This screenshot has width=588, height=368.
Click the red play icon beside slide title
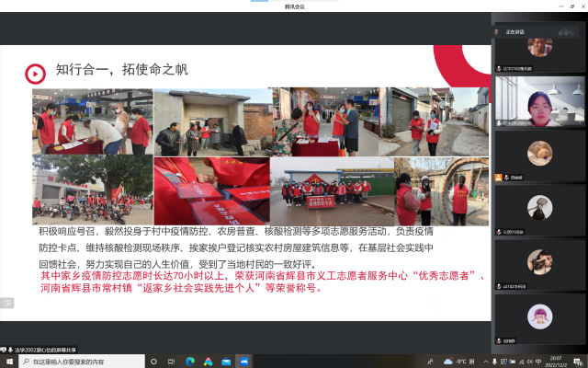click(x=34, y=73)
